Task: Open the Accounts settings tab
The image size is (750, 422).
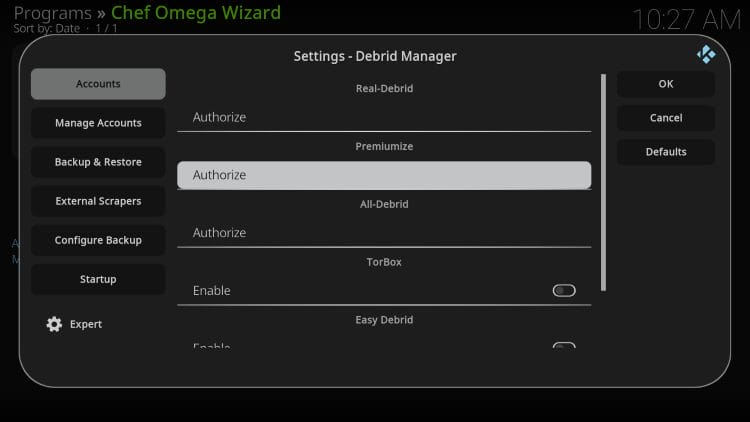Action: 98,84
